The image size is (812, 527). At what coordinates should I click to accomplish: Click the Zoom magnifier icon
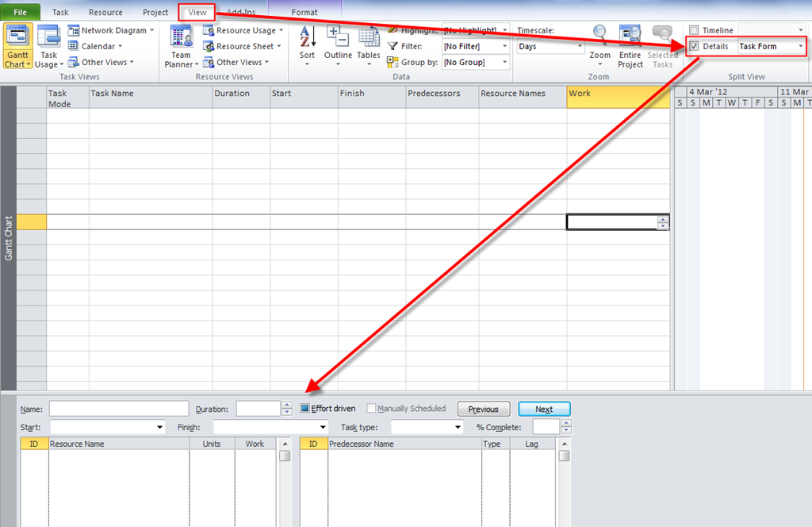(x=599, y=36)
